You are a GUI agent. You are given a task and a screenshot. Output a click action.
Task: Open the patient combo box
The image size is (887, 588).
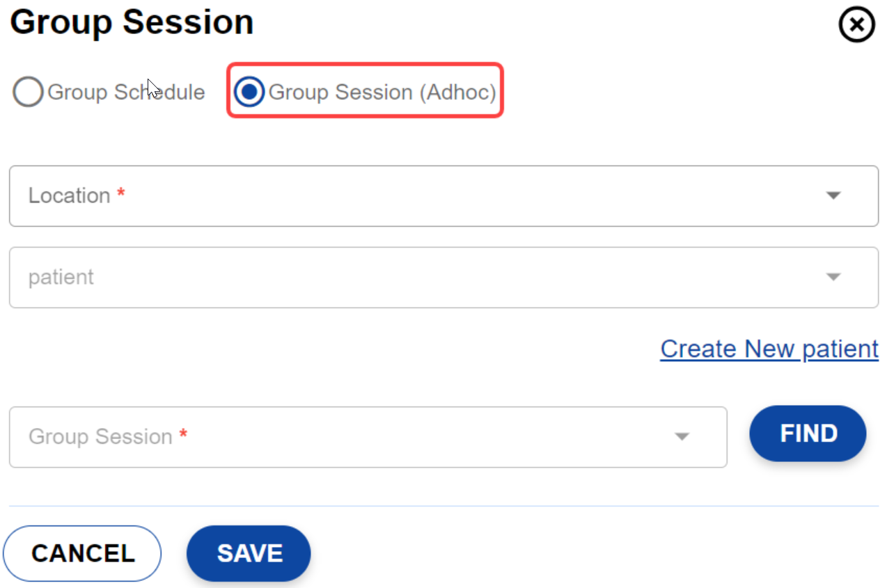click(x=418, y=277)
